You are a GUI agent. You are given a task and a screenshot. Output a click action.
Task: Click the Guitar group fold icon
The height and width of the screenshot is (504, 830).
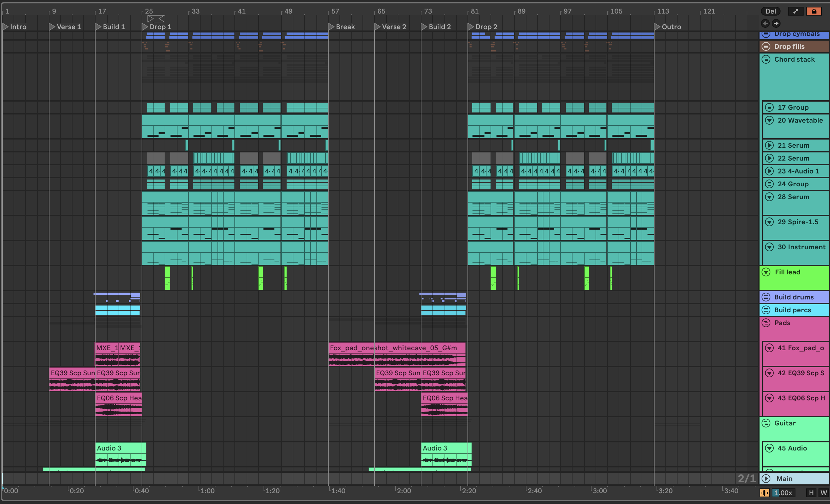pyautogui.click(x=766, y=423)
